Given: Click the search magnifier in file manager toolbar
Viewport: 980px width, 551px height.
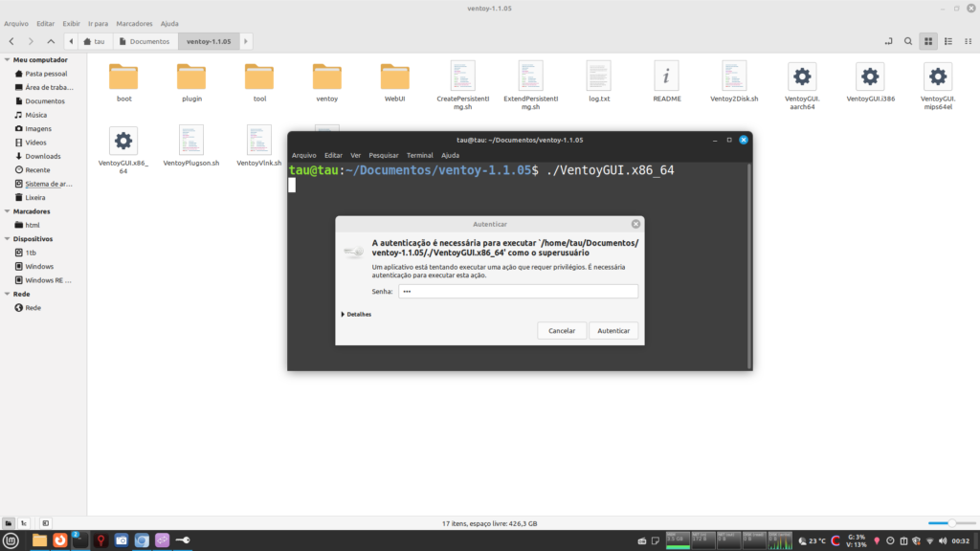Looking at the screenshot, I should pos(908,42).
